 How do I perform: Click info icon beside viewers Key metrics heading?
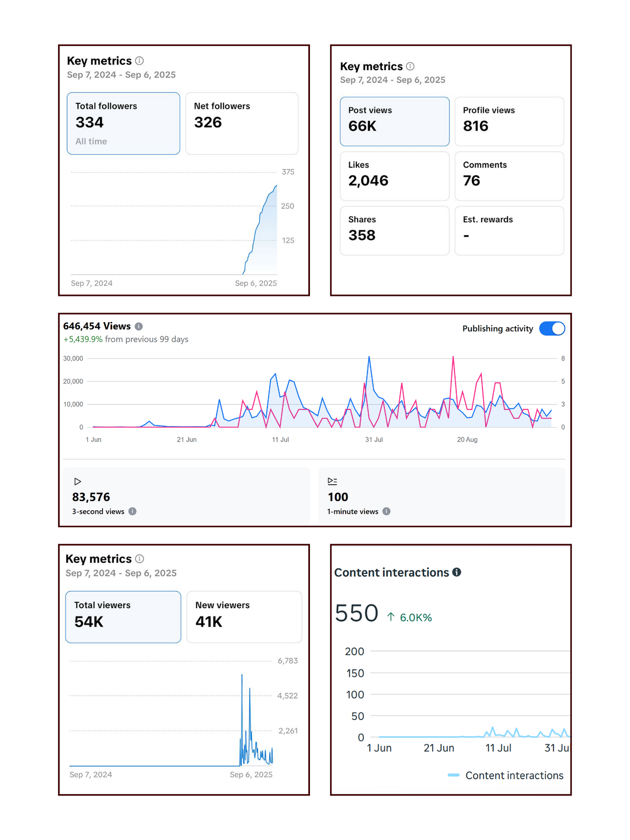pos(140,559)
